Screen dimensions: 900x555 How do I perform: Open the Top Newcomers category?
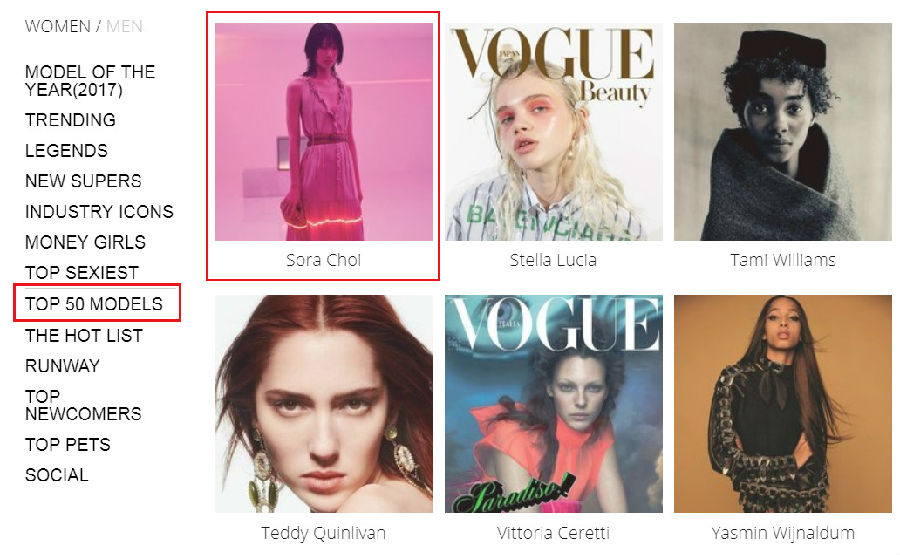coord(83,405)
